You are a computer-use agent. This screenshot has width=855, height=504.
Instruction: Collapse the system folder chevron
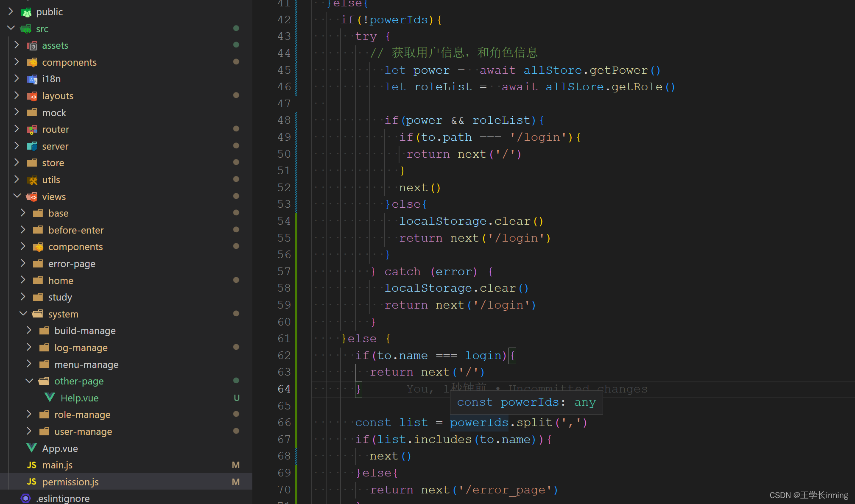pos(23,313)
